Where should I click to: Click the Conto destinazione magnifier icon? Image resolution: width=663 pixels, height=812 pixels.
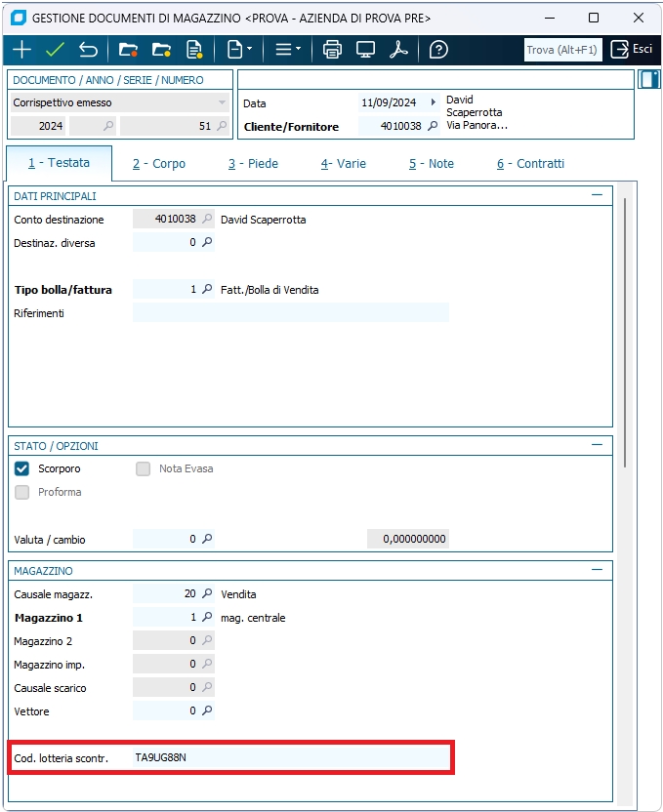coord(207,219)
